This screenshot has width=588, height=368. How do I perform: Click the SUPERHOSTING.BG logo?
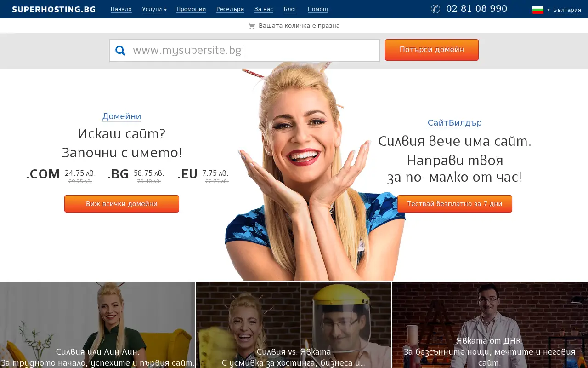(x=54, y=9)
